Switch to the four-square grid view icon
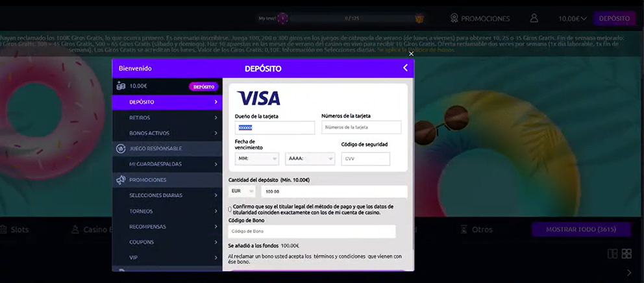Screen dimensions: 644x283 [x=626, y=254]
